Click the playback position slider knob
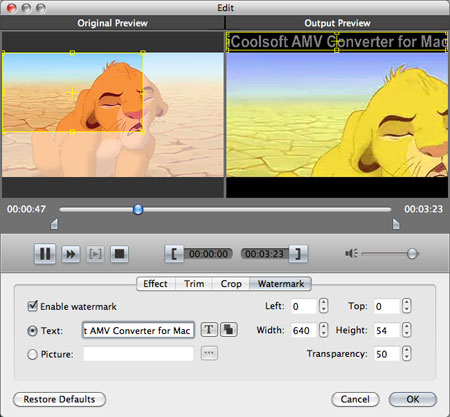The width and height of the screenshot is (450, 417). coord(138,209)
